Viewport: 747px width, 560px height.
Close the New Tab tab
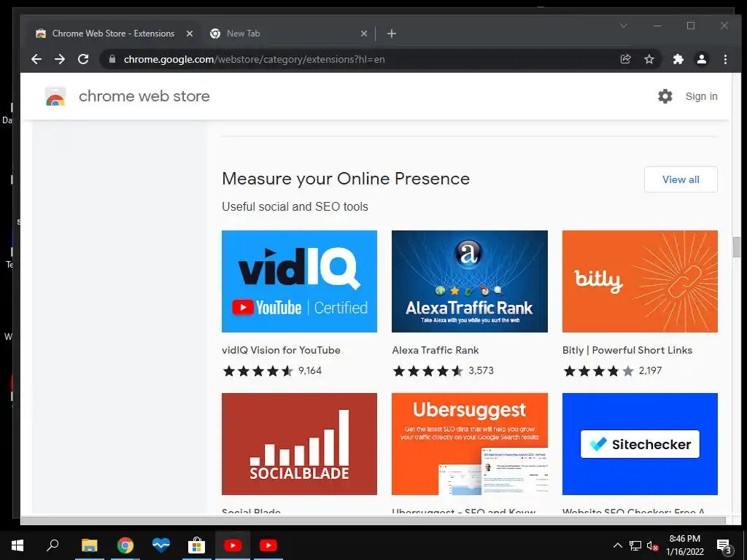pos(364,34)
